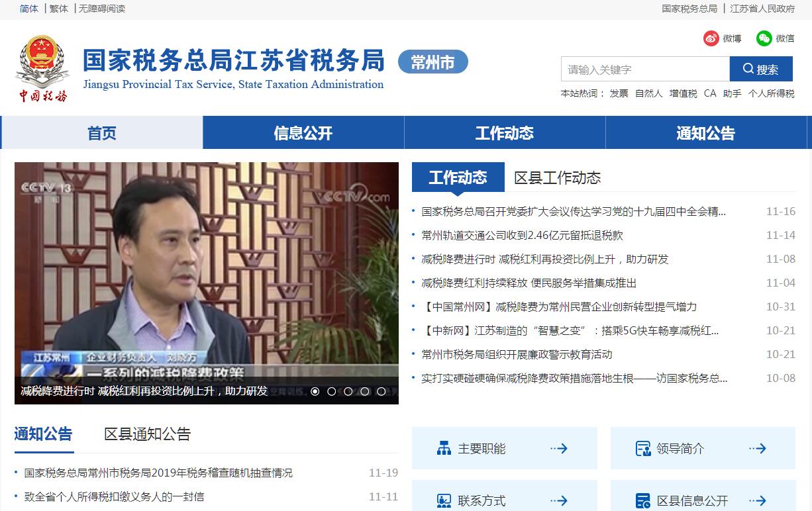The width and height of the screenshot is (812, 511).
Task: Go to 信息公开 navigation tab
Action: (x=303, y=132)
